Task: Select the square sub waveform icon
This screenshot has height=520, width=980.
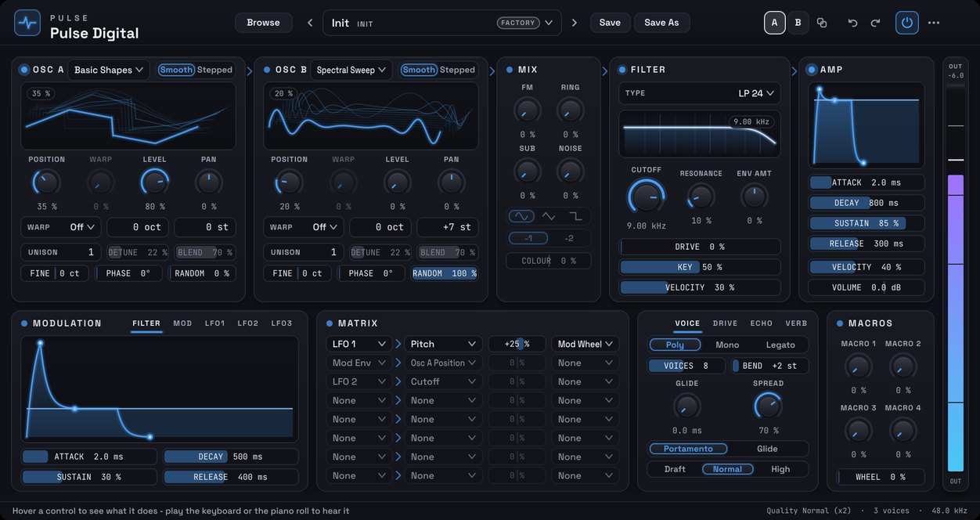Action: (x=576, y=215)
